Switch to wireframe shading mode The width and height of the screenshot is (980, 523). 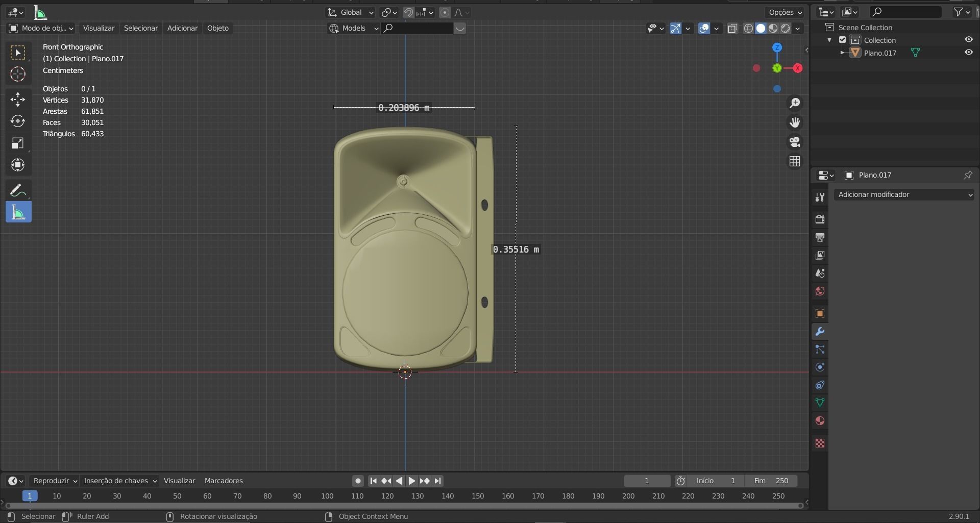click(748, 28)
